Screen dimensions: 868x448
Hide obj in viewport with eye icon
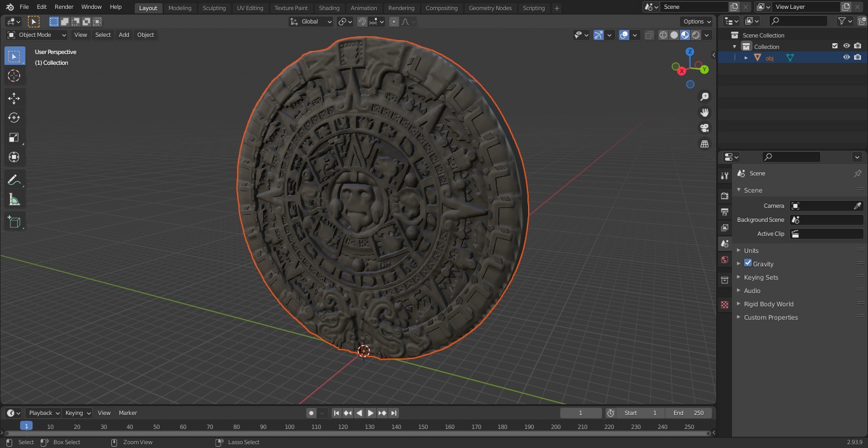846,57
